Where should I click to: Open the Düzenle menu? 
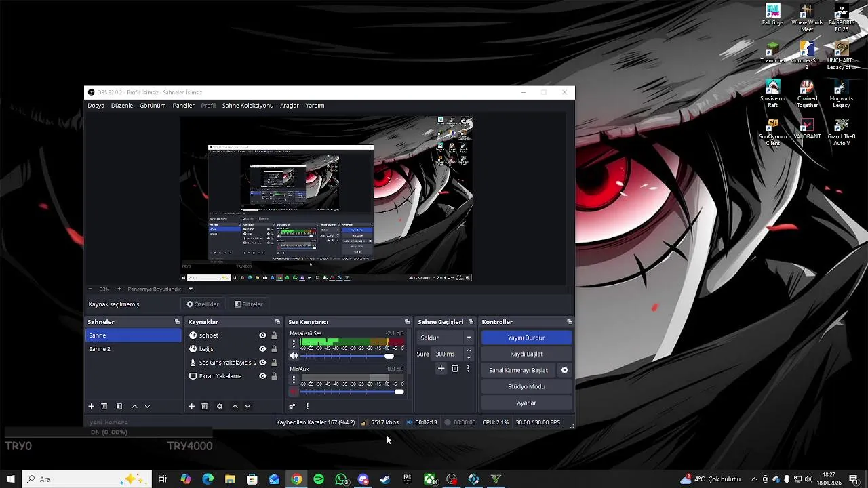coord(122,106)
